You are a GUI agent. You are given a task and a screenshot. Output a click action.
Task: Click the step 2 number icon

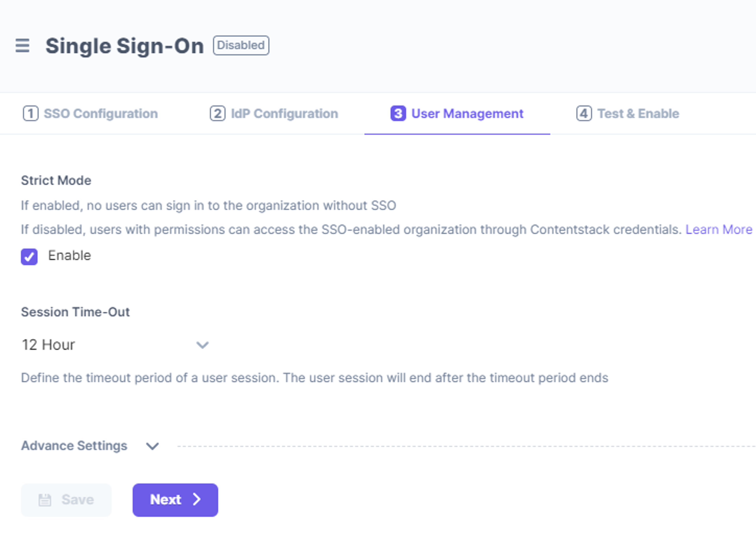coord(218,114)
